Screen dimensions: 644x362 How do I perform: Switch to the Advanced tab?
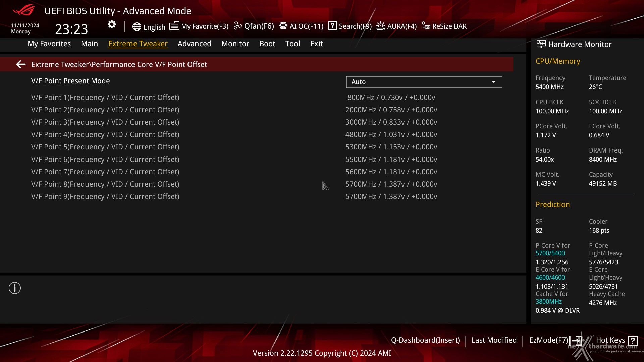[x=195, y=44]
